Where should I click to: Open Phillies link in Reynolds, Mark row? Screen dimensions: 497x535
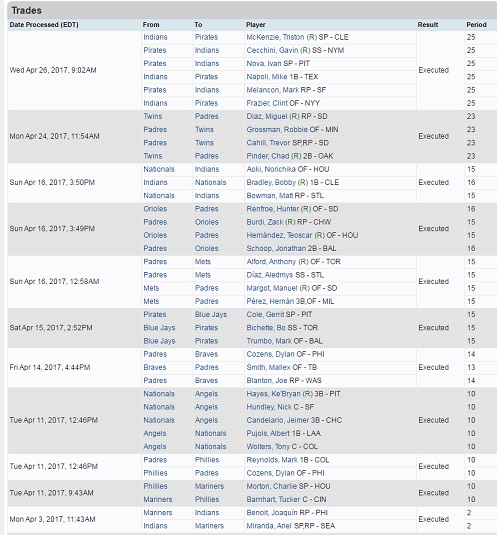(207, 460)
